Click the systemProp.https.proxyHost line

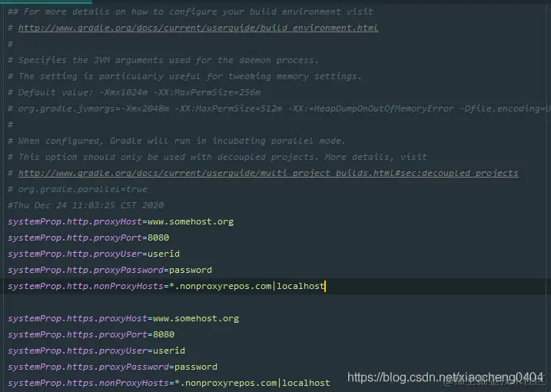(124, 318)
